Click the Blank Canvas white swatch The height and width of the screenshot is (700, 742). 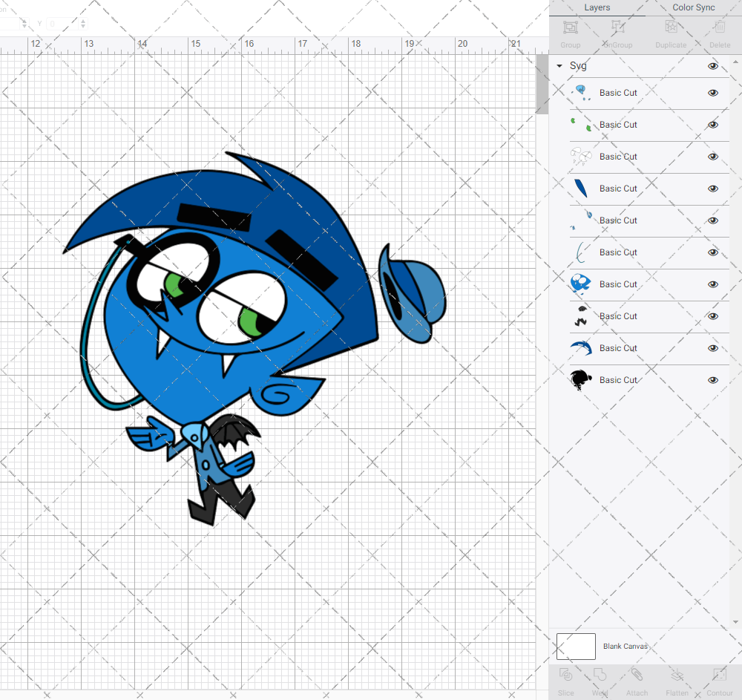[576, 646]
